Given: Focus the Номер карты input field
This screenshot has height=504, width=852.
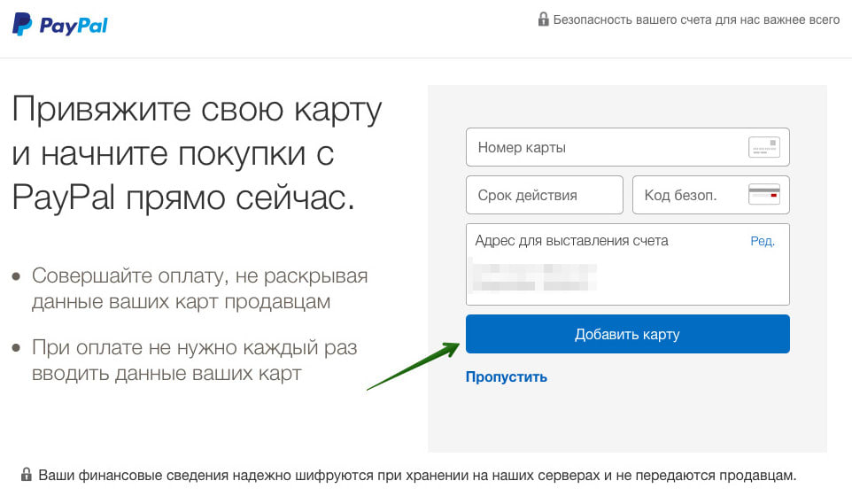Looking at the screenshot, I should coord(628,147).
